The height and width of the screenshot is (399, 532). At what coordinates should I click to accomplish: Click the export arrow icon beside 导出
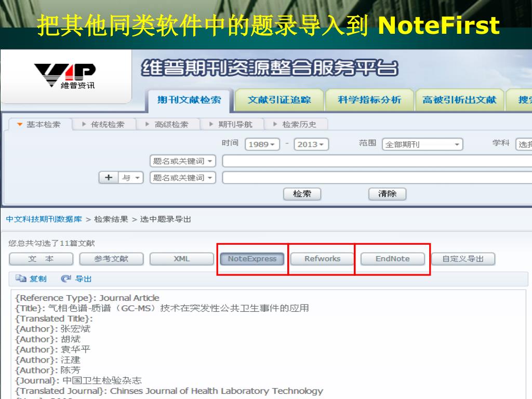click(66, 278)
